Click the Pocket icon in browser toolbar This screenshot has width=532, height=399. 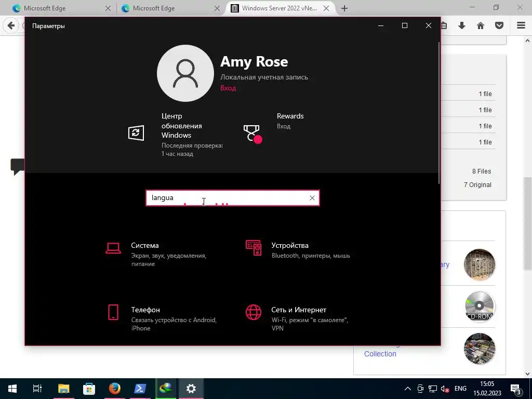pyautogui.click(x=499, y=25)
